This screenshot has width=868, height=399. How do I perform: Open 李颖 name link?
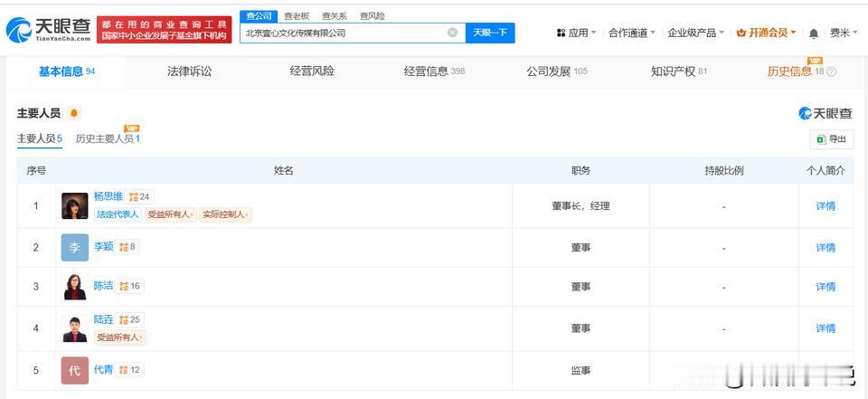[x=103, y=247]
